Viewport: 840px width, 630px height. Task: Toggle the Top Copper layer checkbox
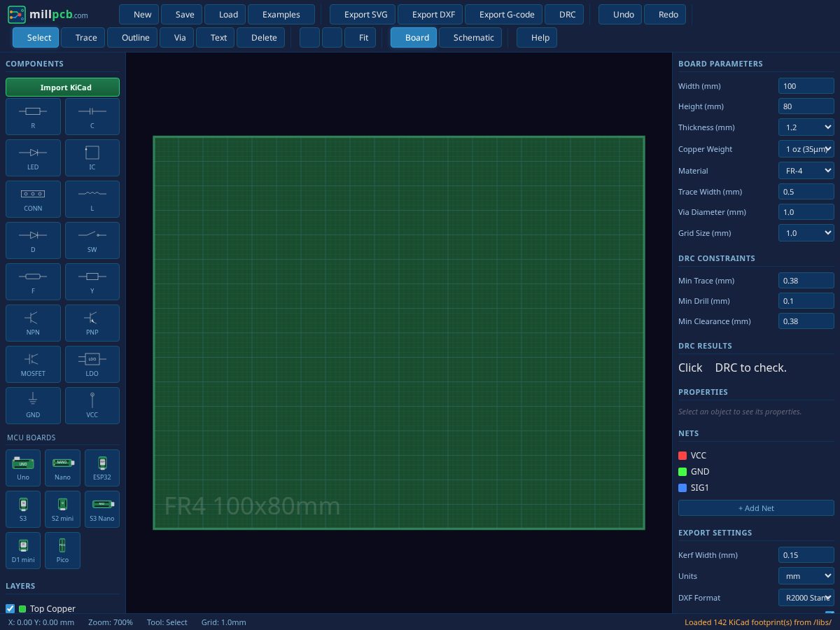[x=10, y=608]
